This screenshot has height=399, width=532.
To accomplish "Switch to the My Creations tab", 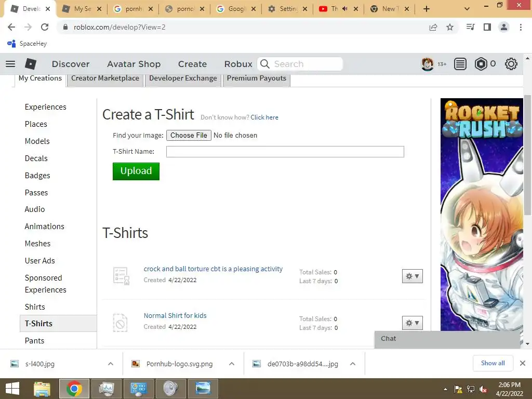I will [40, 78].
